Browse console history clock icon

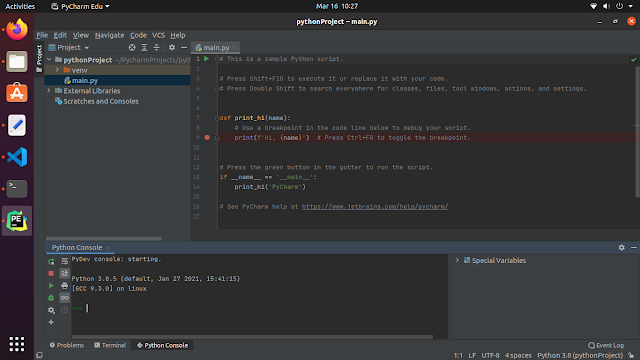point(64,310)
